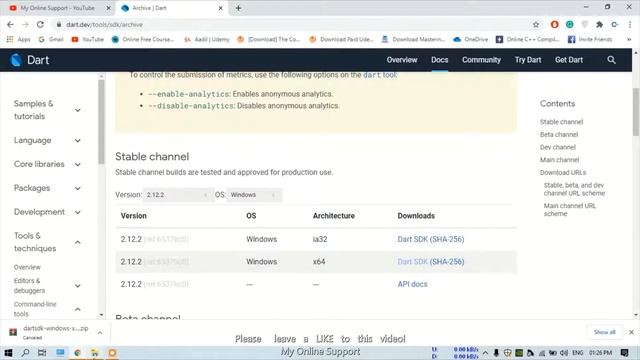Screen dimensions: 640x360
Task: Open the Apps bookmarks shortcut
Action: 19,39
